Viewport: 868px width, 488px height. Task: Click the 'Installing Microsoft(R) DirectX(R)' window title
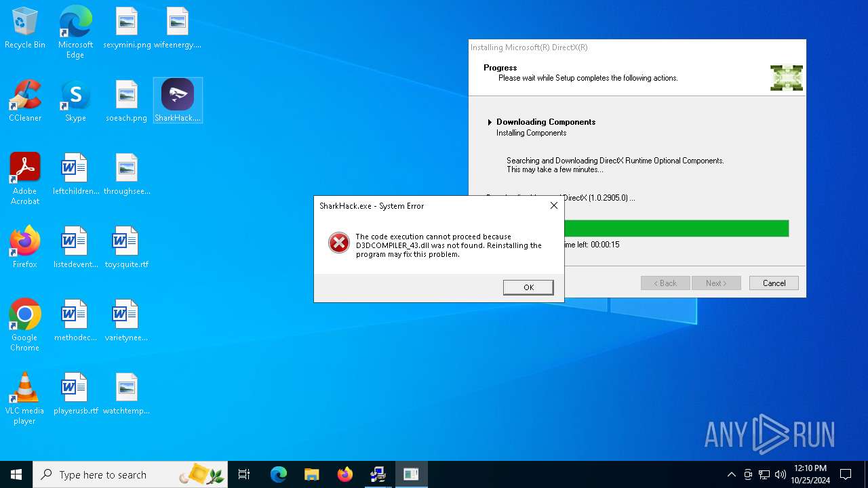pos(529,47)
